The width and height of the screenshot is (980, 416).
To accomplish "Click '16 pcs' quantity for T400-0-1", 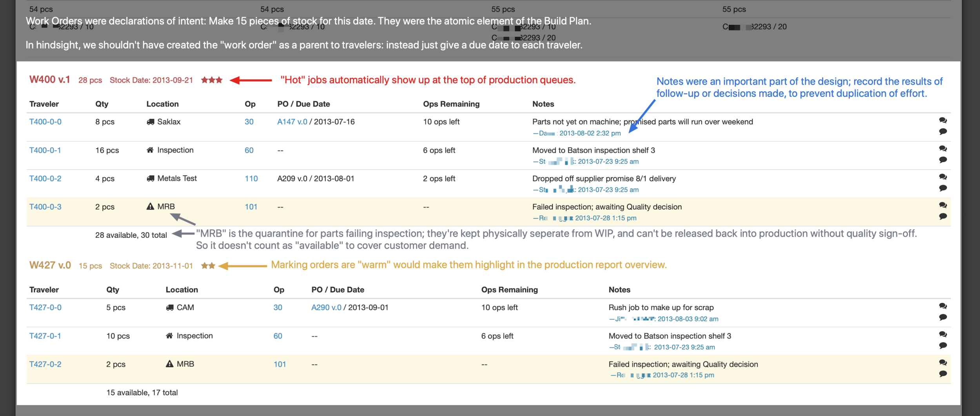I will [x=107, y=150].
